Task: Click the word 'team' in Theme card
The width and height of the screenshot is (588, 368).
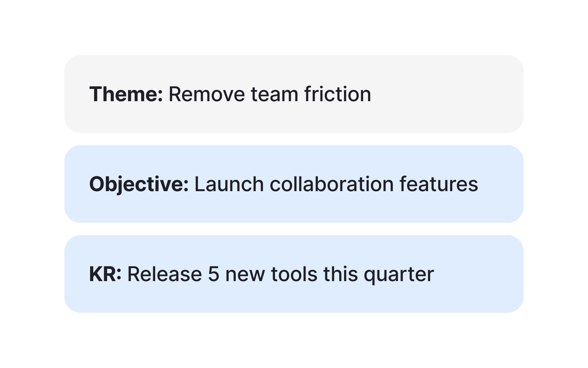Action: click(275, 95)
